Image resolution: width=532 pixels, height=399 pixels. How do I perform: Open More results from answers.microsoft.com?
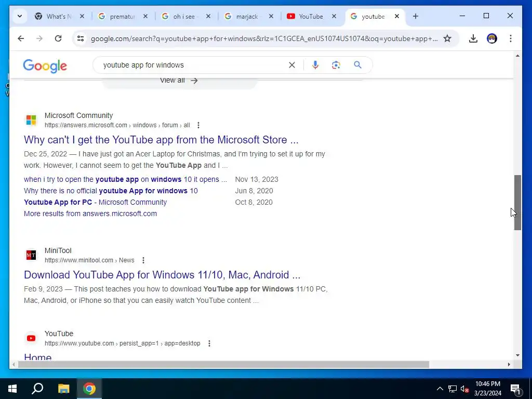(x=90, y=214)
